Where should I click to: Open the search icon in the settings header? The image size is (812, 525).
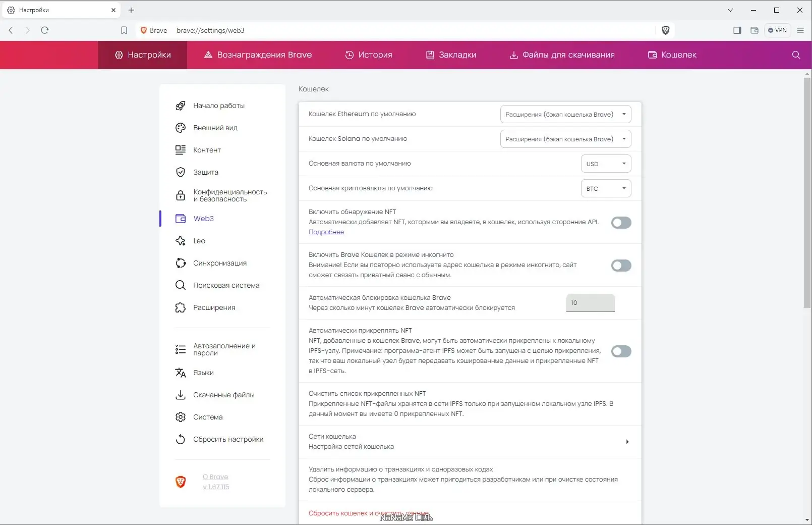pyautogui.click(x=796, y=55)
